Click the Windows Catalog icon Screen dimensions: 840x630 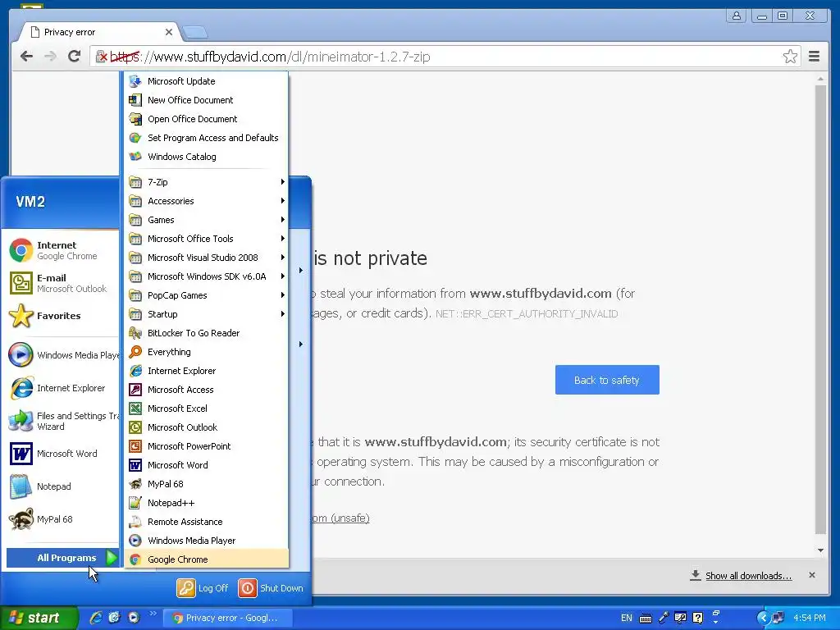tap(135, 157)
